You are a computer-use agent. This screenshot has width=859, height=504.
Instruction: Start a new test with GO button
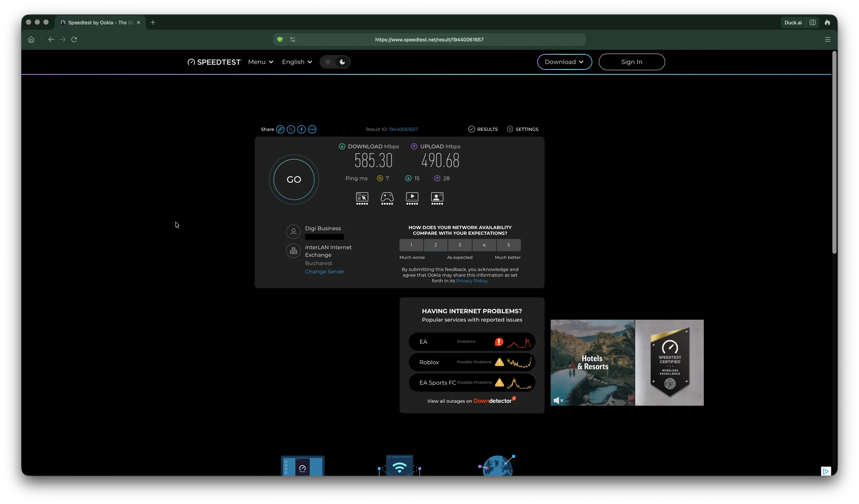point(294,179)
